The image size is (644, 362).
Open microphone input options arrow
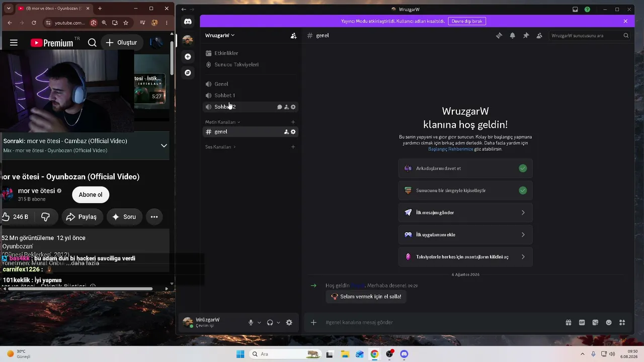tap(259, 323)
